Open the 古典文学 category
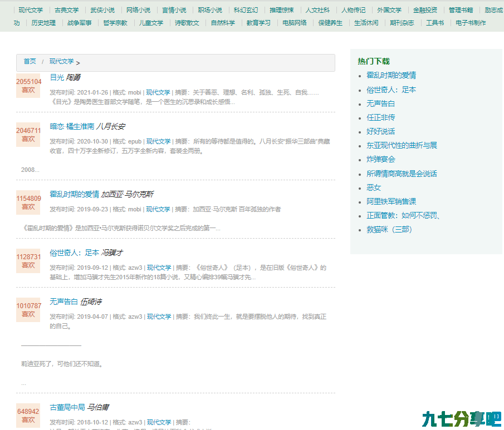The height and width of the screenshot is (430, 504). click(x=66, y=10)
